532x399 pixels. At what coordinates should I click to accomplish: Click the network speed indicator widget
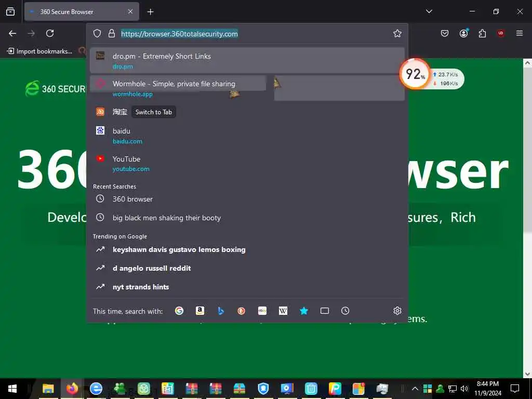point(447,79)
